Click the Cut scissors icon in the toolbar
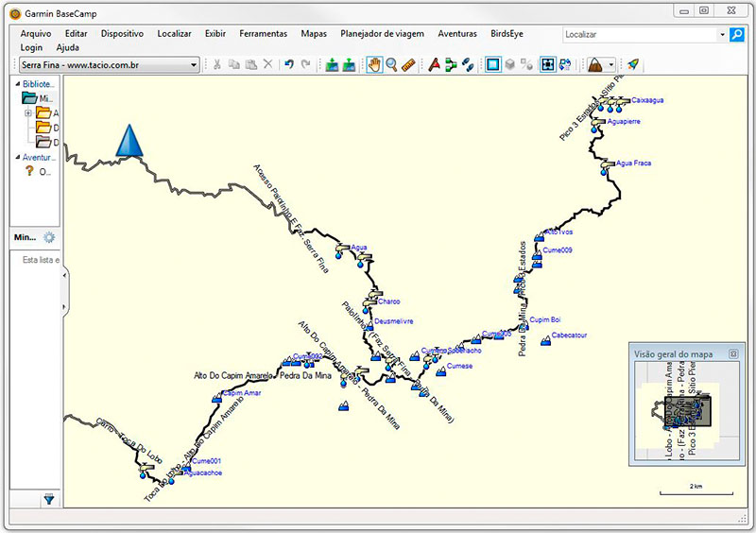Viewport: 756px width, 533px height. click(217, 64)
